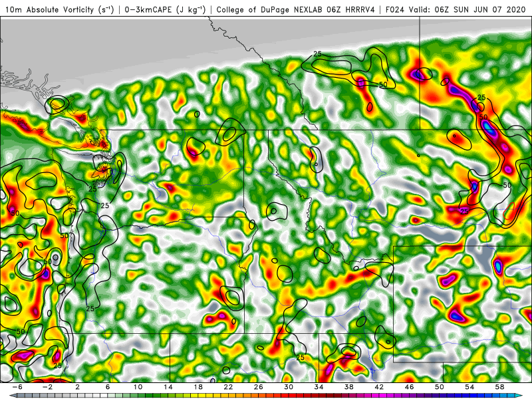This screenshot has width=532, height=399.
Task: Click the -2 value on the color scale
Action: click(47, 387)
